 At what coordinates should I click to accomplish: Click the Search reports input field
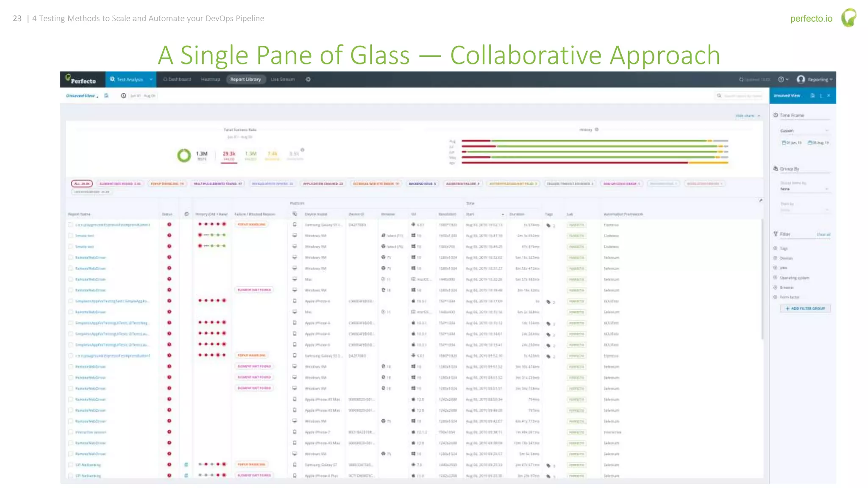743,96
